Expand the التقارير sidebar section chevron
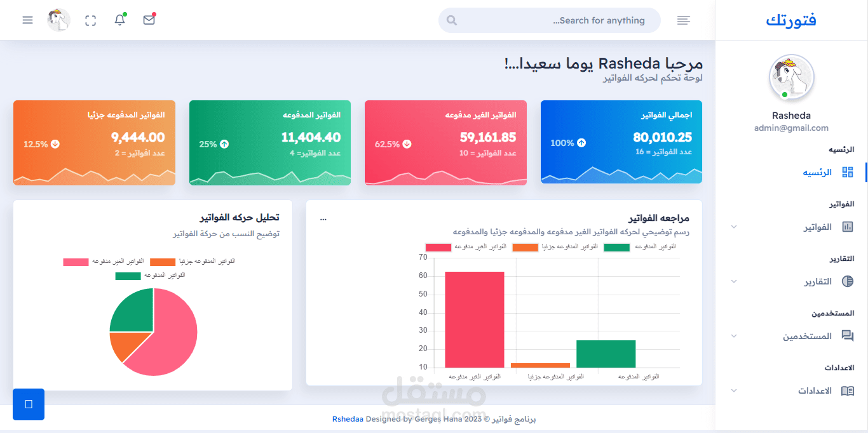This screenshot has width=868, height=433. pos(734,281)
